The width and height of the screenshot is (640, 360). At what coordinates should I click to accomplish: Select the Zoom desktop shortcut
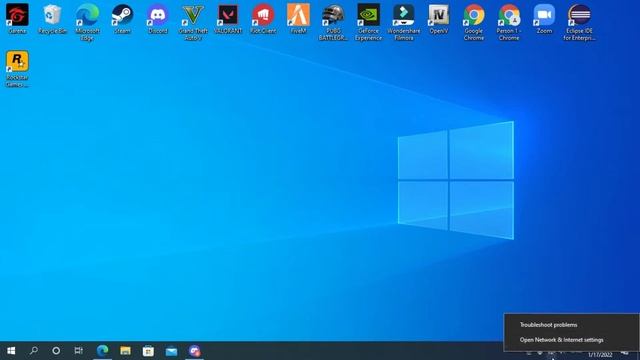coord(544,18)
